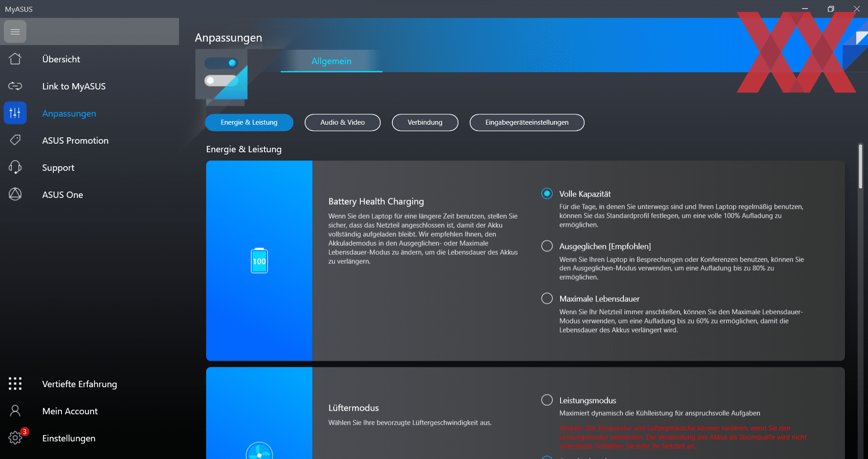
Task: Go to Übersicht page
Action: 61,59
